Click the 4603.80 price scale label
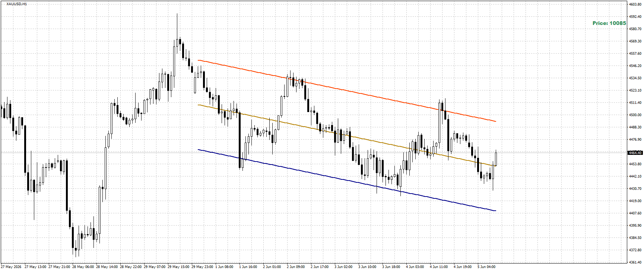The width and height of the screenshot is (644, 271). [635, 4]
